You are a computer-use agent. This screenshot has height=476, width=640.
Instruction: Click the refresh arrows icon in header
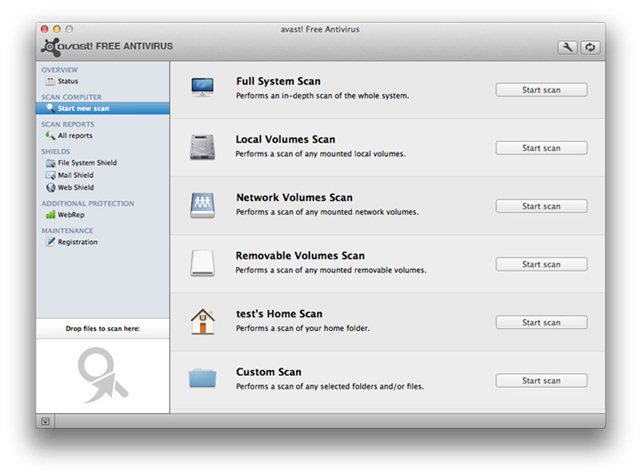590,47
